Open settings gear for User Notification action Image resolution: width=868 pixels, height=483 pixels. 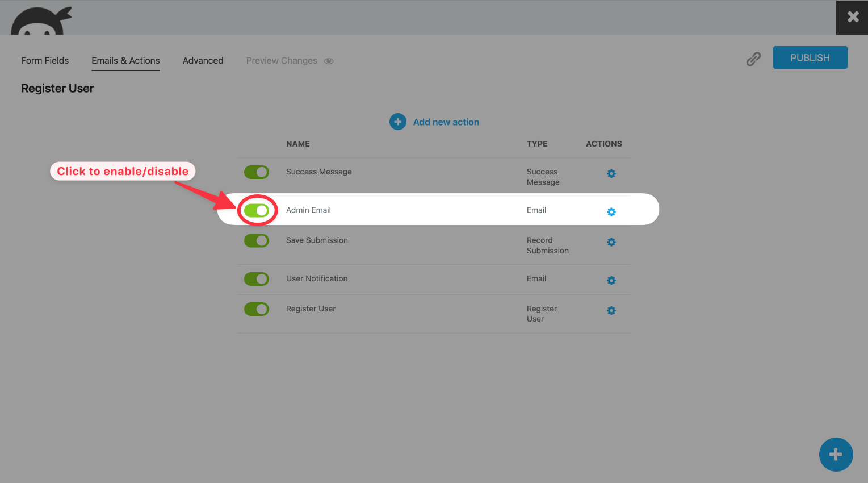pyautogui.click(x=611, y=281)
